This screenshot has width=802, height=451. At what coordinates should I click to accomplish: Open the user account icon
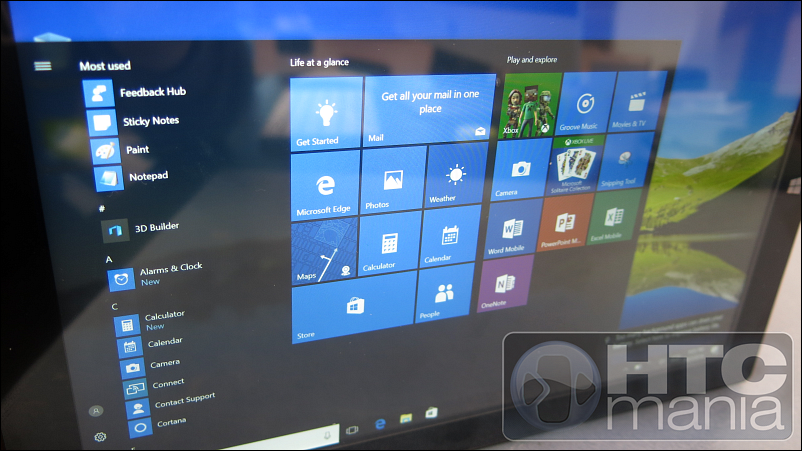pos(96,411)
